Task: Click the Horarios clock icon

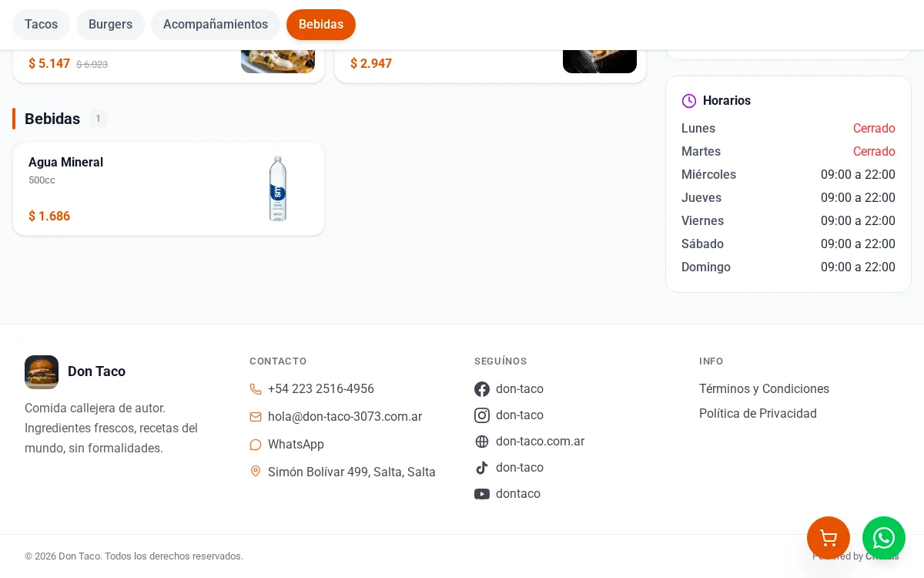Action: click(689, 101)
